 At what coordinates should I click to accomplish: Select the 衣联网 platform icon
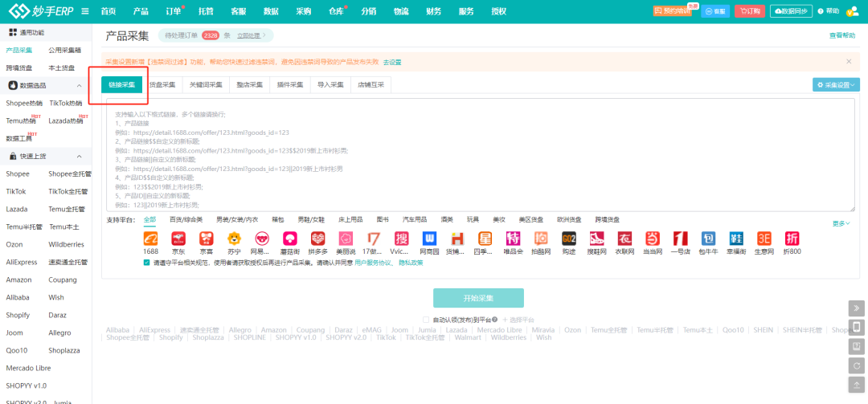tap(625, 239)
